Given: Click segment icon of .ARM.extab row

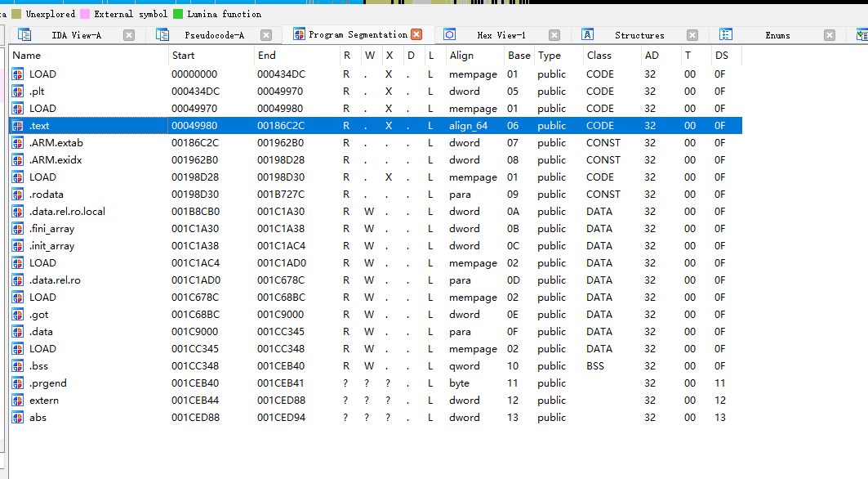Looking at the screenshot, I should coord(18,143).
